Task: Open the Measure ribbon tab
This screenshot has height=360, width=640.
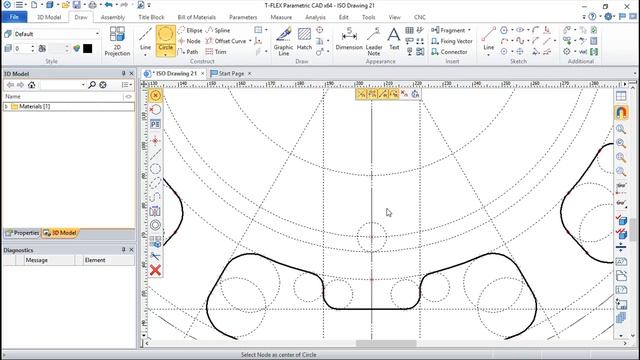Action: [281, 17]
